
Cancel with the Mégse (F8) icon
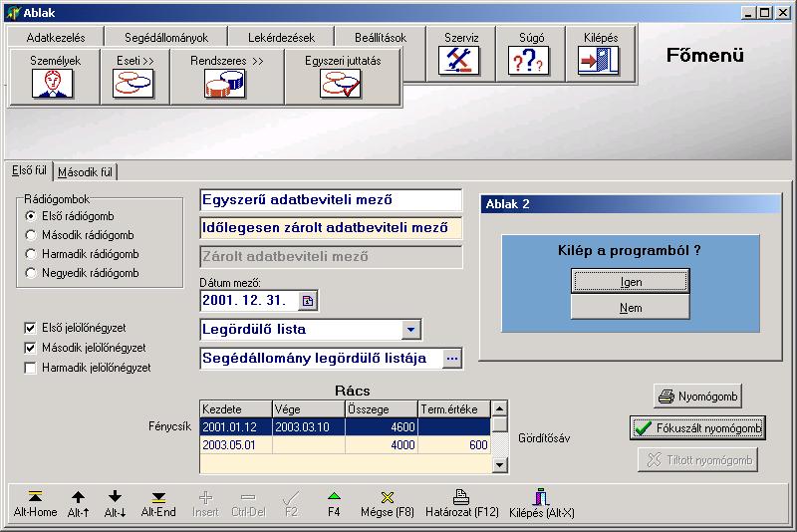(x=388, y=497)
